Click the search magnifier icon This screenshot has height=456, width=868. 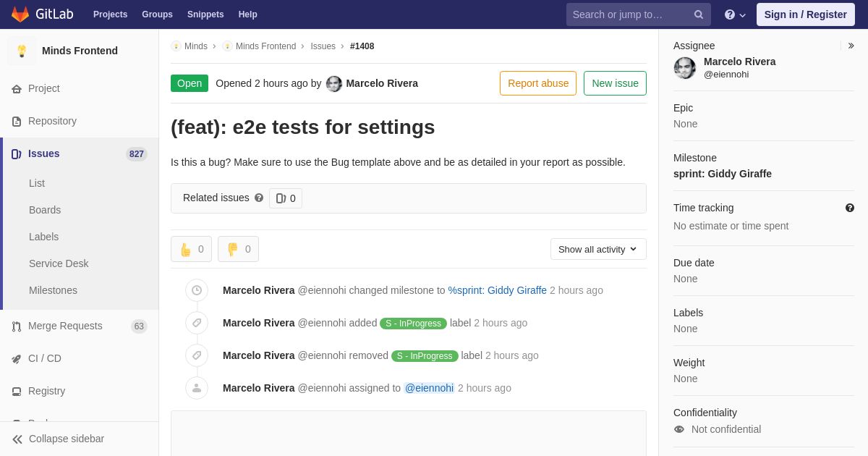click(698, 14)
